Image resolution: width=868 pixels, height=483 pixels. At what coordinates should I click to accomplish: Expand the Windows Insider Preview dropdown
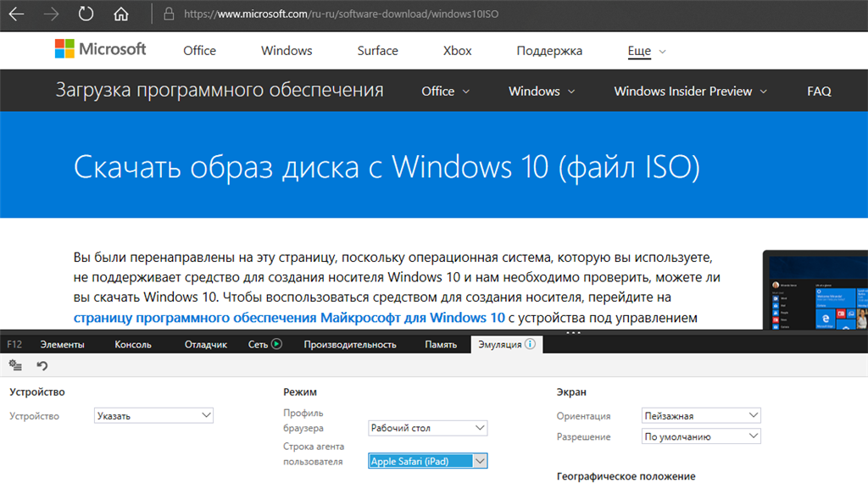click(x=690, y=92)
